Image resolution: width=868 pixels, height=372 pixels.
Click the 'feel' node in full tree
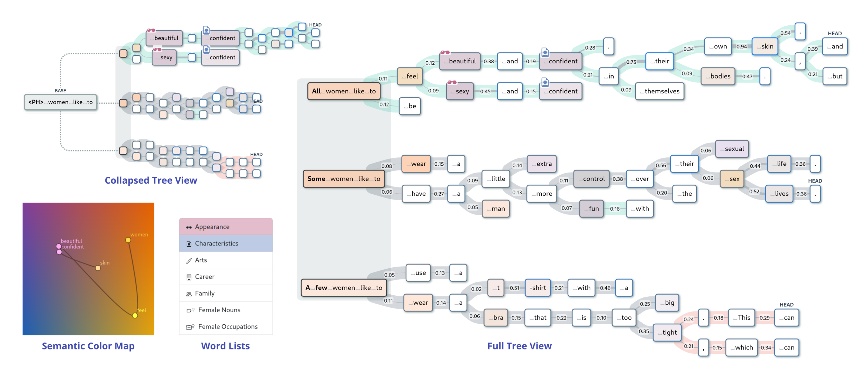point(410,76)
